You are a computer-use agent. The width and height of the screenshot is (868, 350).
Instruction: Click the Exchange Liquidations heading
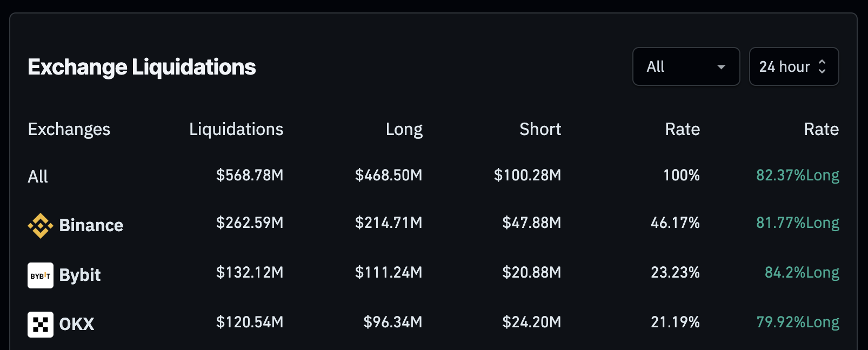point(142,67)
